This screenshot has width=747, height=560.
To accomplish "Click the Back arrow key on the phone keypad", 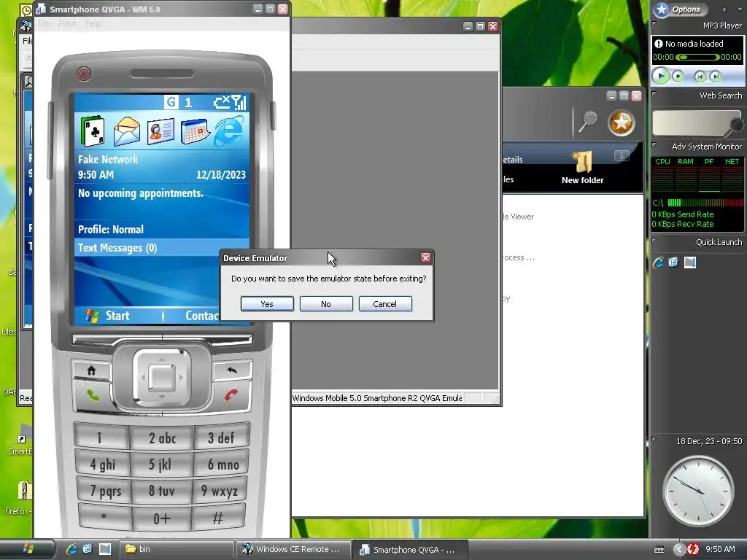I will point(232,370).
